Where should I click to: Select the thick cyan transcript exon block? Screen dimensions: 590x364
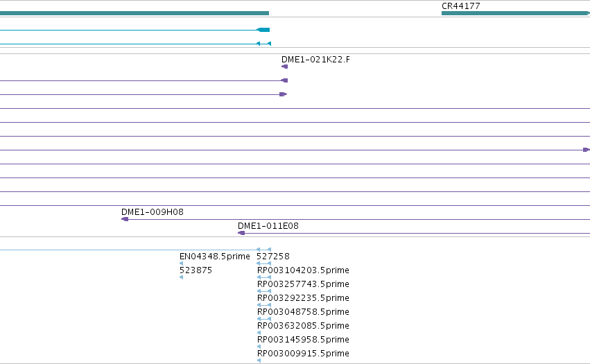[263, 30]
